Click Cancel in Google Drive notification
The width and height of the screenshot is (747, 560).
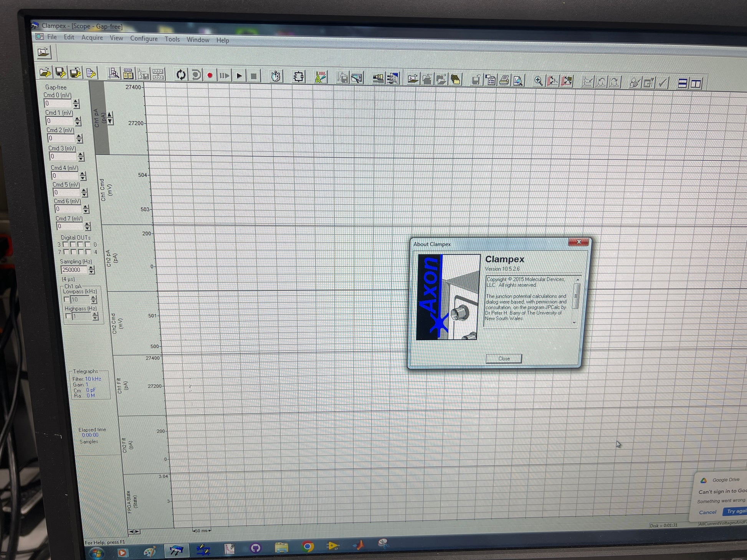(707, 512)
